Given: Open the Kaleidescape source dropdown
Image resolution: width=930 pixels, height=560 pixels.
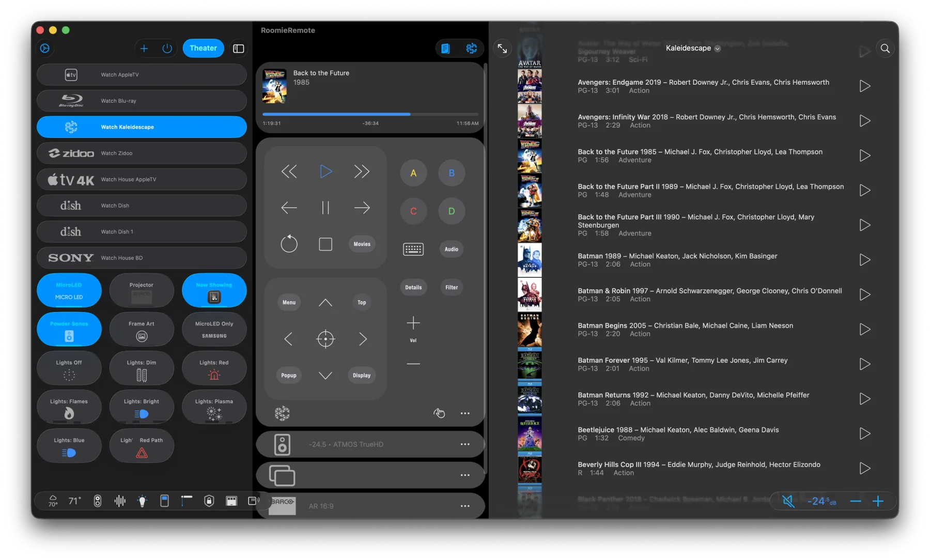Looking at the screenshot, I should (693, 48).
